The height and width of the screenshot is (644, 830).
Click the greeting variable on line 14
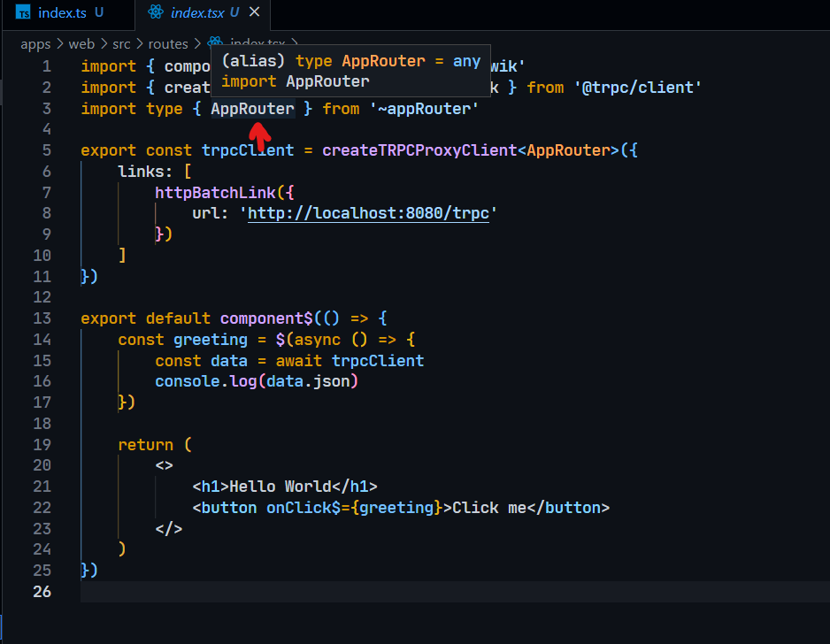[x=210, y=340]
